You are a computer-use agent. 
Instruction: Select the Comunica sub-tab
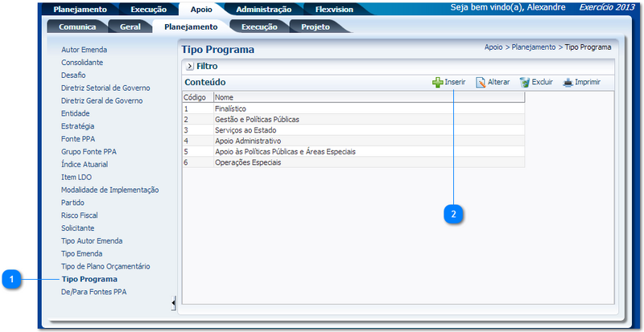76,27
